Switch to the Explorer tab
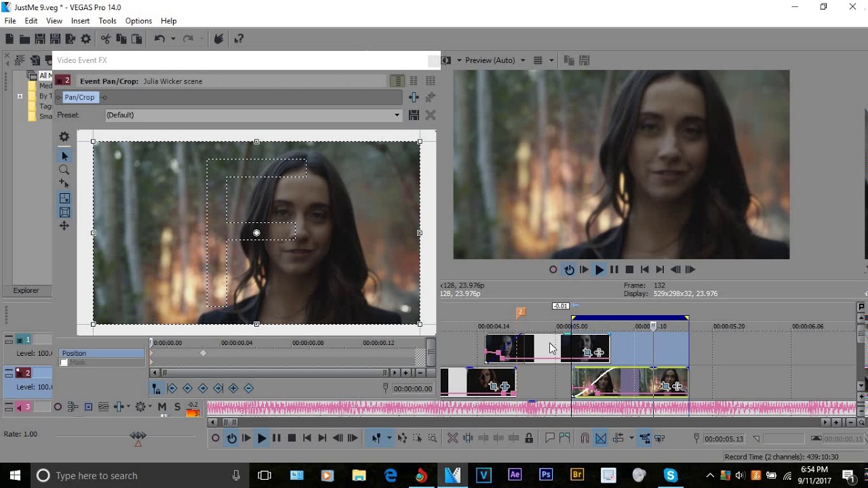The image size is (868, 488). (x=26, y=291)
